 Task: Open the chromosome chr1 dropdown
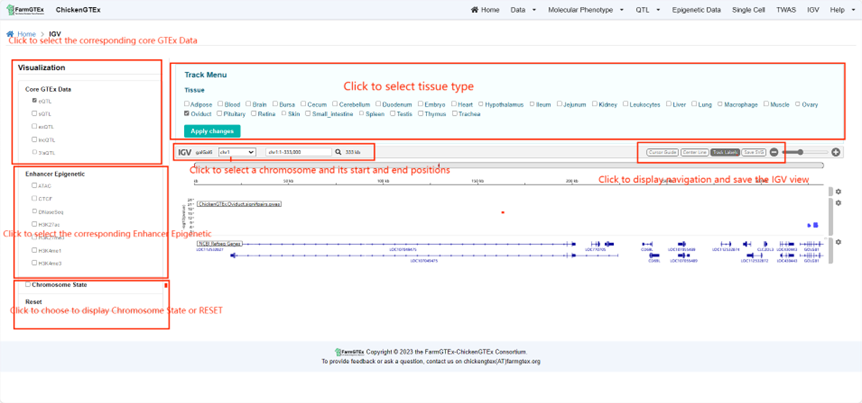[237, 152]
